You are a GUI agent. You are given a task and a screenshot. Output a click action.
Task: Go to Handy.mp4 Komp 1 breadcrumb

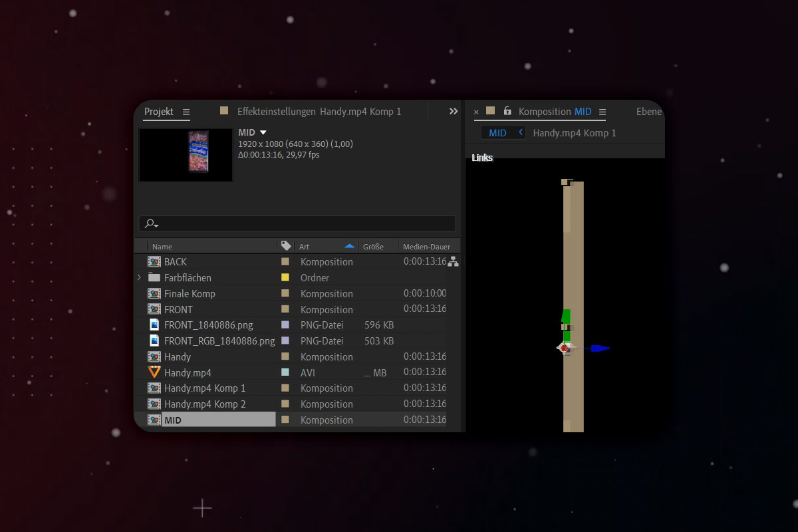pyautogui.click(x=575, y=133)
